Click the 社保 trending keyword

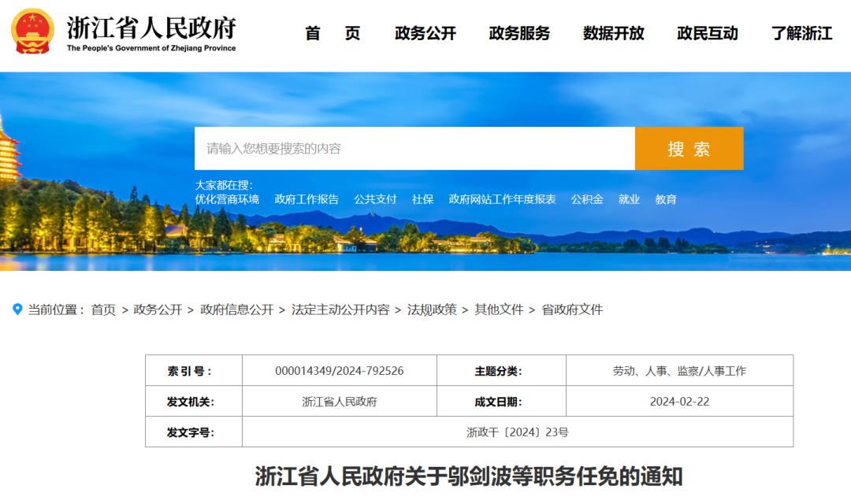[x=422, y=200]
